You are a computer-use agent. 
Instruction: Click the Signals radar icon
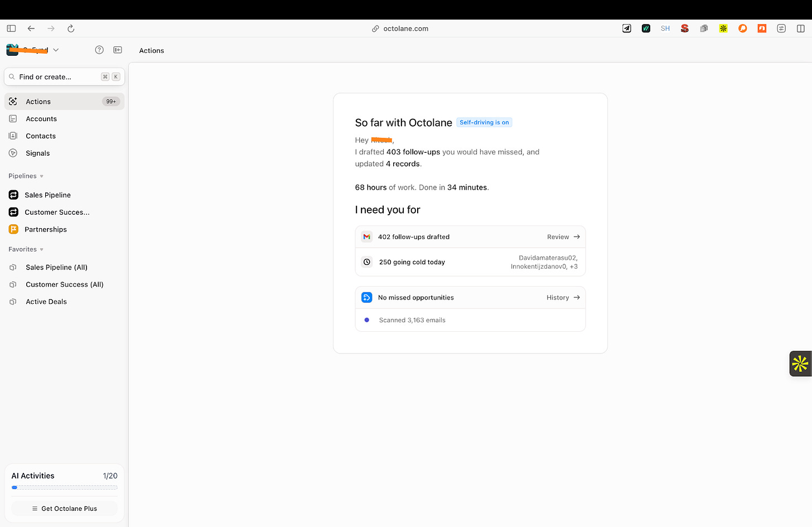[x=13, y=153]
